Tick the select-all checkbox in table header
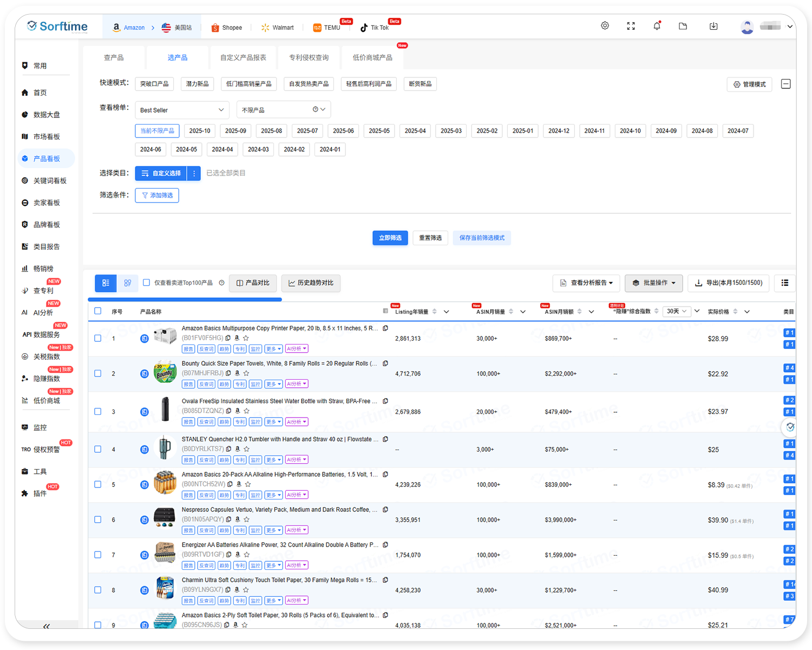 tap(98, 311)
